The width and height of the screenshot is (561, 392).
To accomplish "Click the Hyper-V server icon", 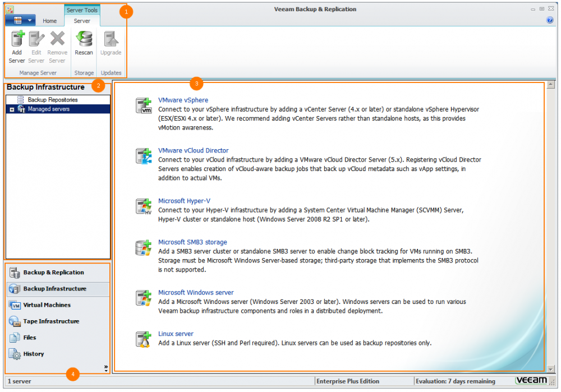I will click(144, 206).
